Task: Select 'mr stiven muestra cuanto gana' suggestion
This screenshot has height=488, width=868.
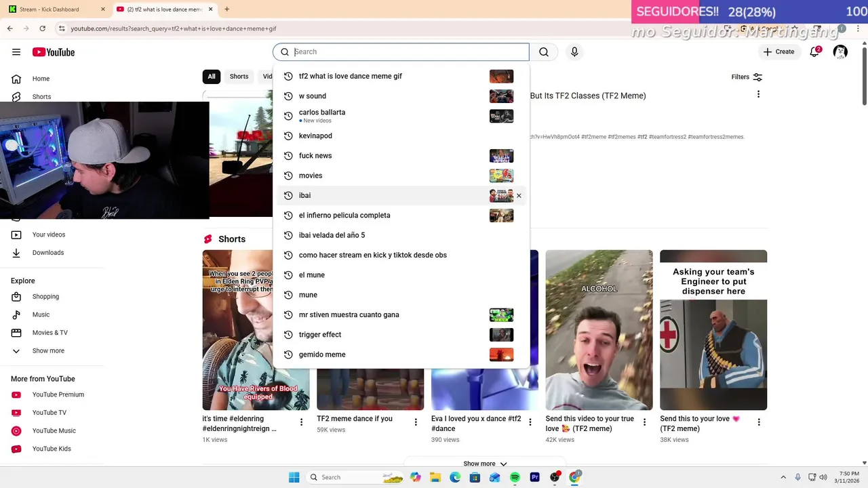Action: [x=401, y=315]
